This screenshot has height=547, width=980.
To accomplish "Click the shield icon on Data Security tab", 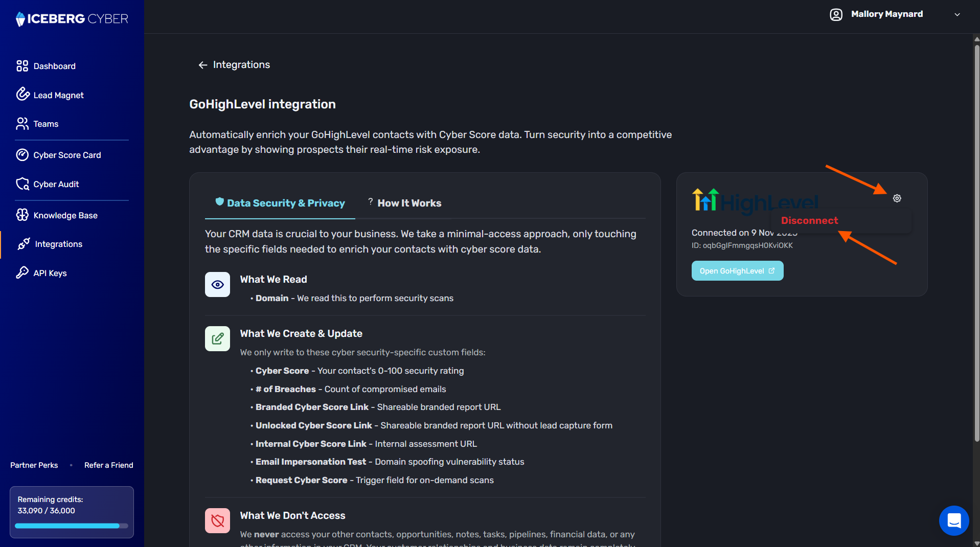I will point(219,201).
